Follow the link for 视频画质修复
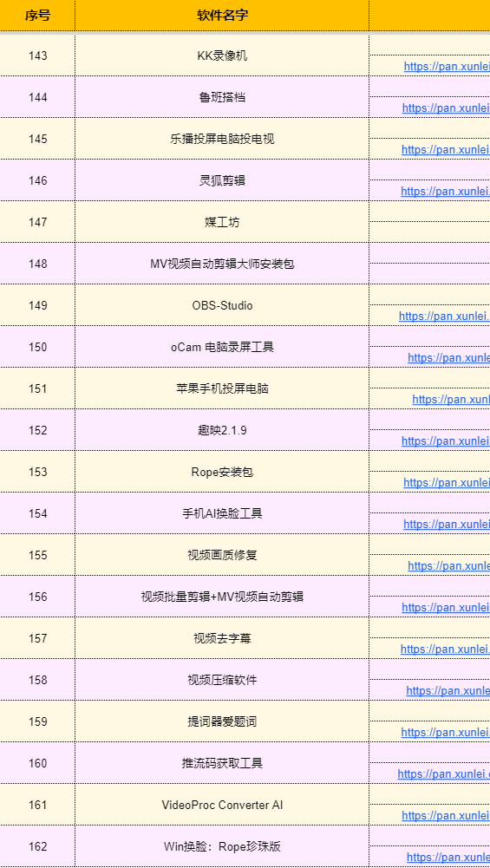 (x=448, y=565)
